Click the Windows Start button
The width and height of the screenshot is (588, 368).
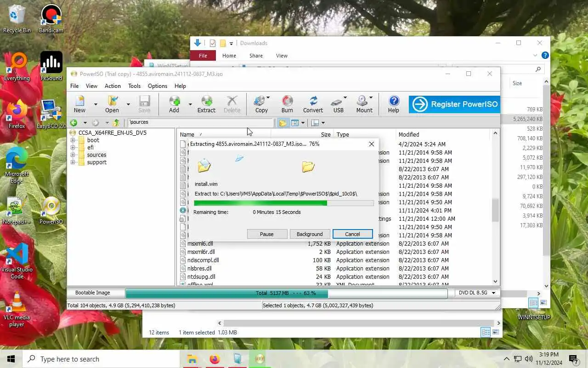[x=11, y=359]
